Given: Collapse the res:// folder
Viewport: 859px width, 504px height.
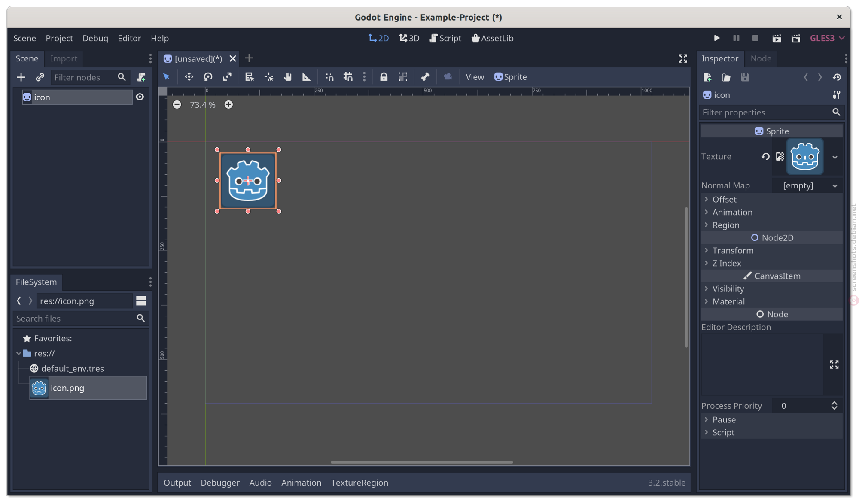Looking at the screenshot, I should (18, 353).
